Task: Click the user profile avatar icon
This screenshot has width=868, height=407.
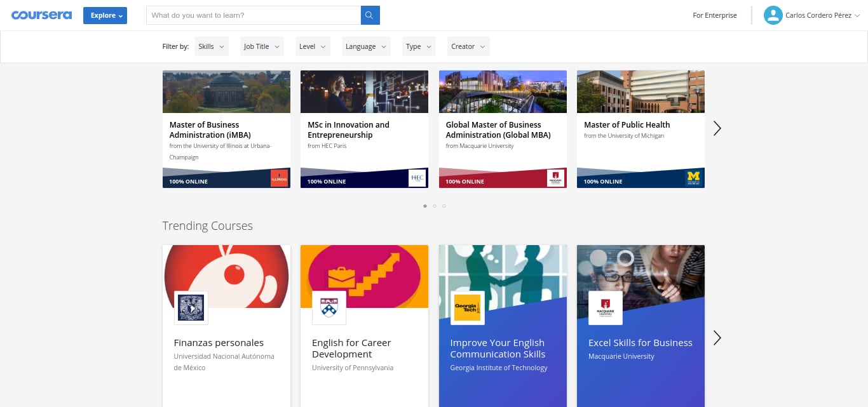Action: [773, 15]
